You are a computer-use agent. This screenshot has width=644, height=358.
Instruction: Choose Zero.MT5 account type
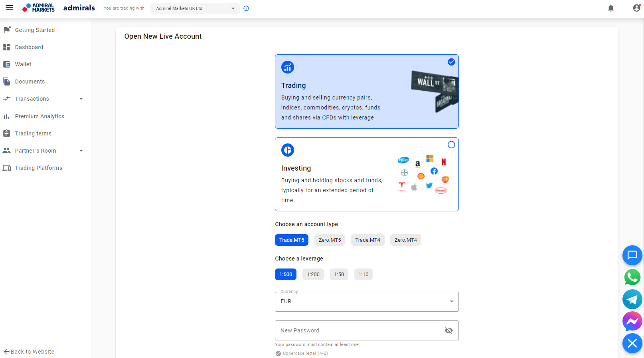click(x=330, y=240)
